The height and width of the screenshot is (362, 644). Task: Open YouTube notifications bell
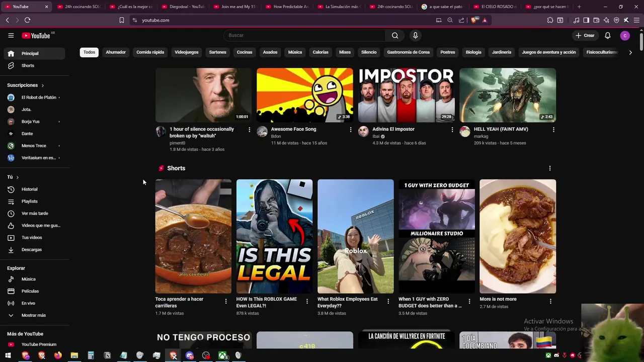click(607, 35)
